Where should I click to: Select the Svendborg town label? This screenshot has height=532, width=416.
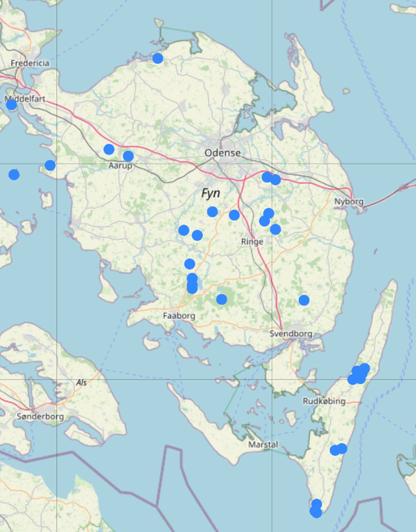click(x=291, y=334)
